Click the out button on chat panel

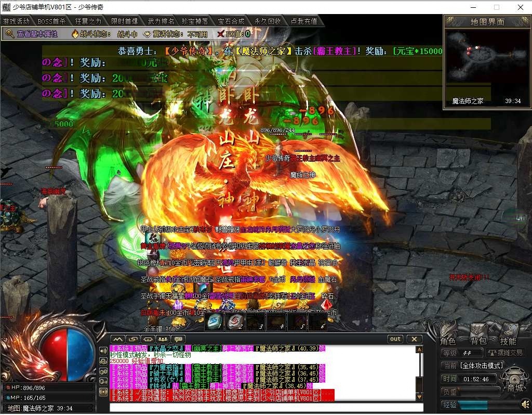395,339
